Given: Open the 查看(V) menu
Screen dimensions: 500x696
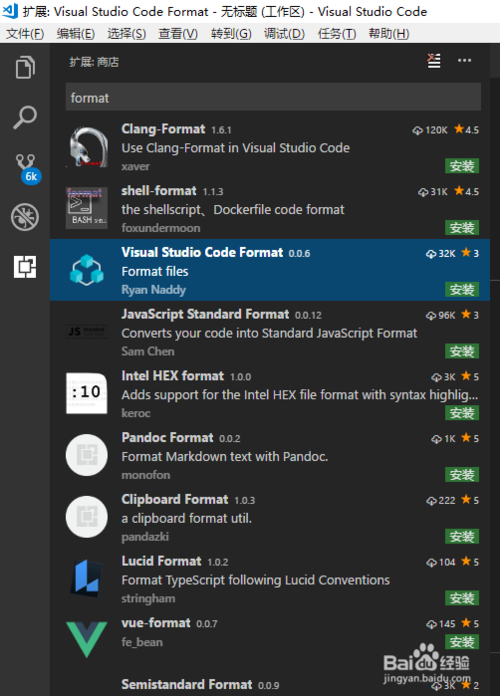Looking at the screenshot, I should pos(178,34).
